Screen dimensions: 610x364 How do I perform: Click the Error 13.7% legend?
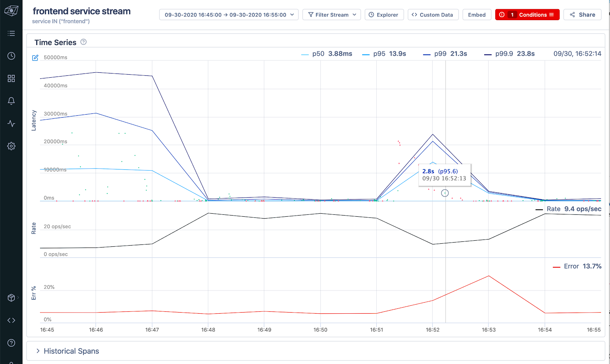coord(577,267)
